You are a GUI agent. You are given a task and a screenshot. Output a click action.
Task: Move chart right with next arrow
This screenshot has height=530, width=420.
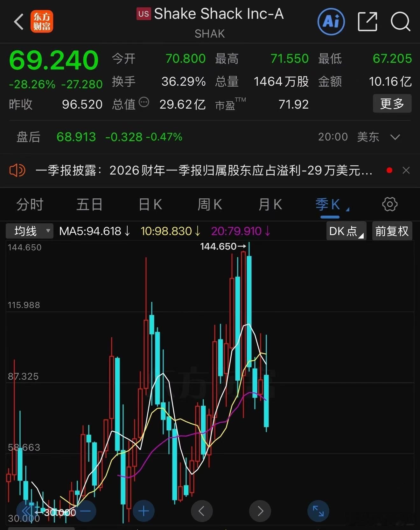260,511
